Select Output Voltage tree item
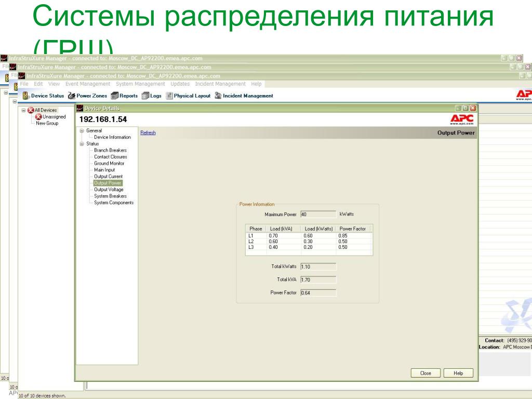The image size is (532, 399). click(109, 189)
